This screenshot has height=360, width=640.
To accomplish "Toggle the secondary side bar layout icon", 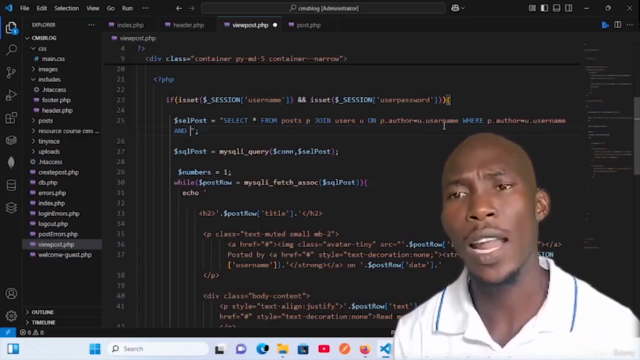I will pos(569,8).
